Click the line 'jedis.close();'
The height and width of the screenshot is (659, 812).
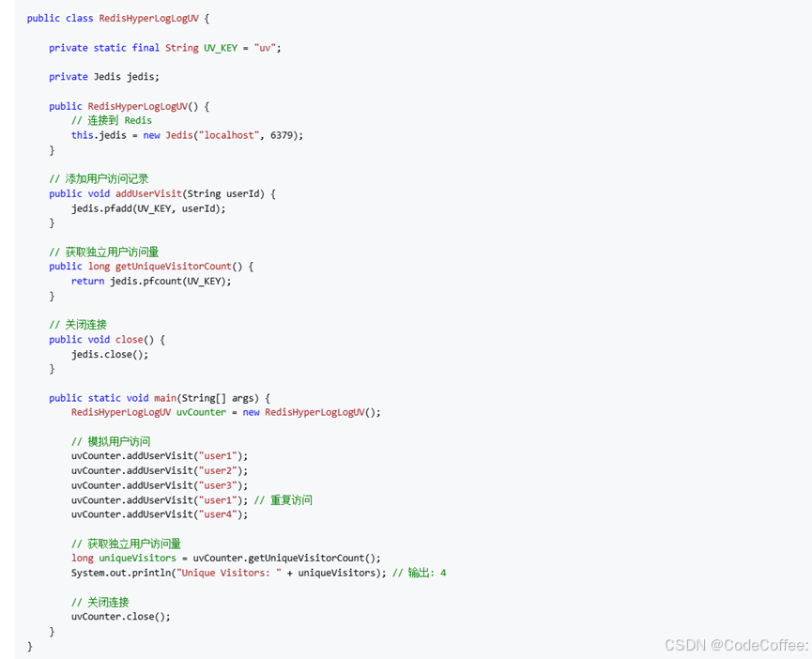click(x=110, y=355)
